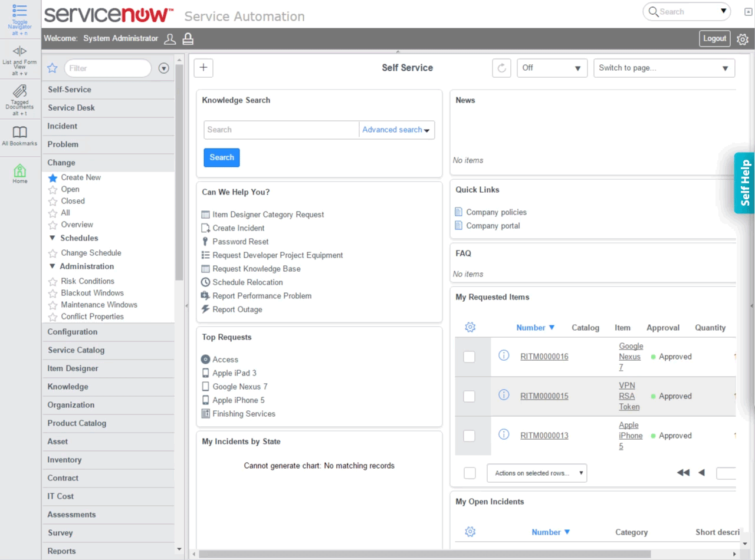Toggle the favorite star for Open

click(52, 190)
